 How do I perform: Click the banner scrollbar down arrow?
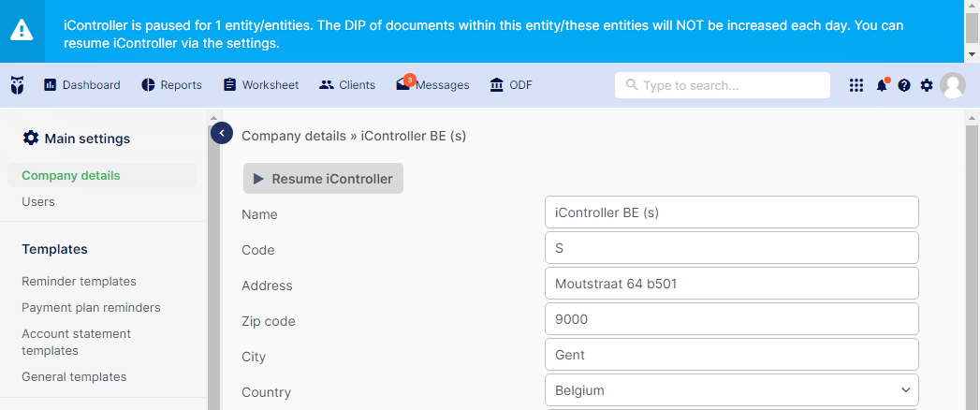pos(972,54)
